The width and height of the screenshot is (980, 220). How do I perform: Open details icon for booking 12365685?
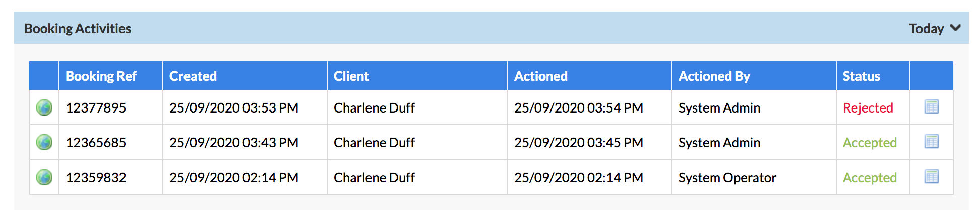click(x=931, y=142)
